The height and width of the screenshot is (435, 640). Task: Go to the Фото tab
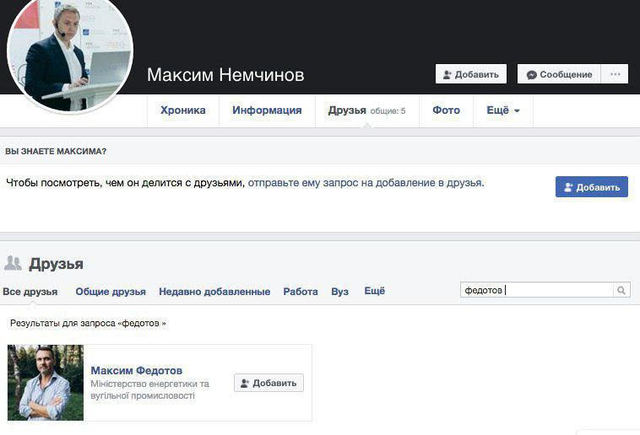coord(446,110)
